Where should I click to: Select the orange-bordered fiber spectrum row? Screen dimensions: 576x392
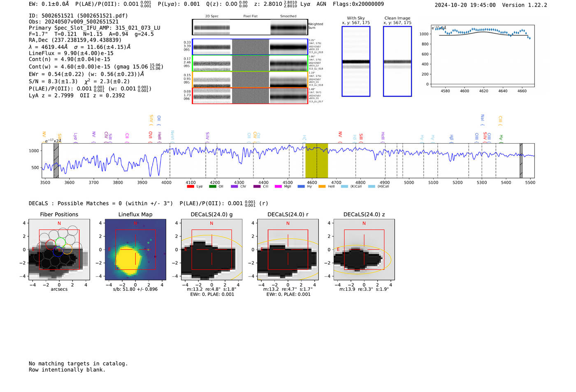pos(250,79)
